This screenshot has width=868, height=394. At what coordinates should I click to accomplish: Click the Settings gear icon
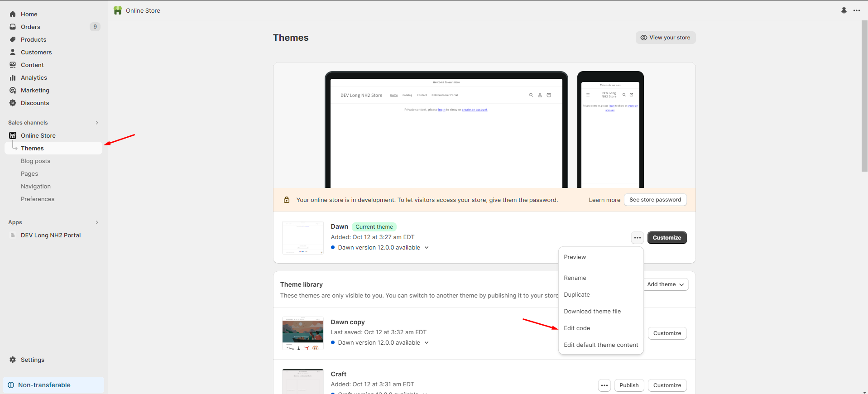click(x=13, y=360)
